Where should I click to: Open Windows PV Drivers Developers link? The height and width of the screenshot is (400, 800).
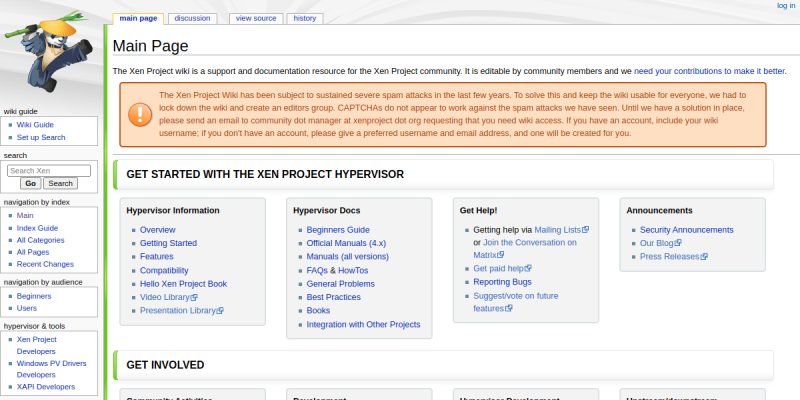click(51, 369)
